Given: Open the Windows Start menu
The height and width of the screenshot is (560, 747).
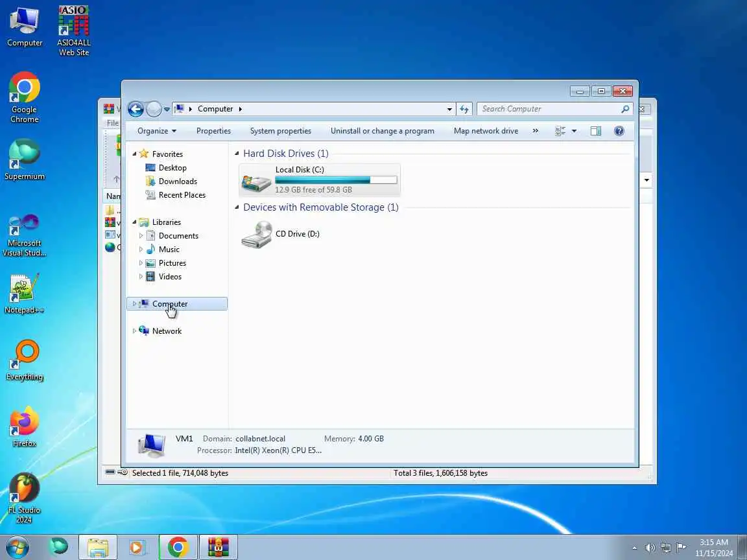Looking at the screenshot, I should click(18, 548).
